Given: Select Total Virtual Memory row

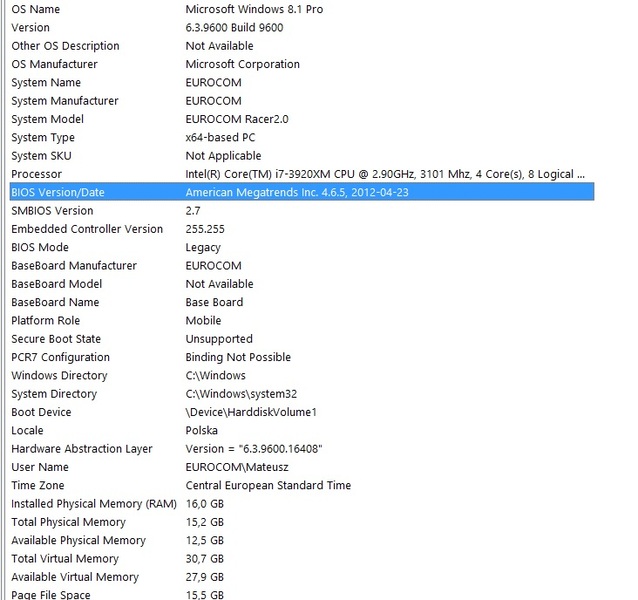Looking at the screenshot, I should pos(302,558).
